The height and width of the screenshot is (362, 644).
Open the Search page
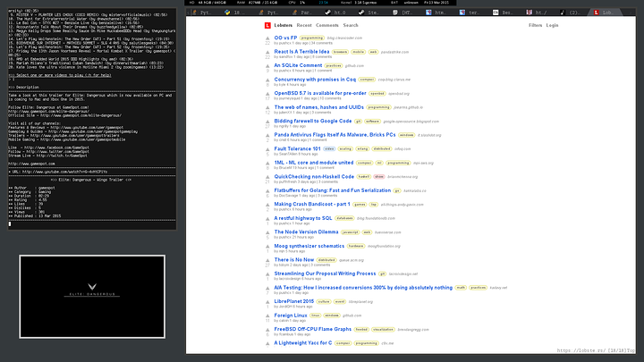(351, 25)
